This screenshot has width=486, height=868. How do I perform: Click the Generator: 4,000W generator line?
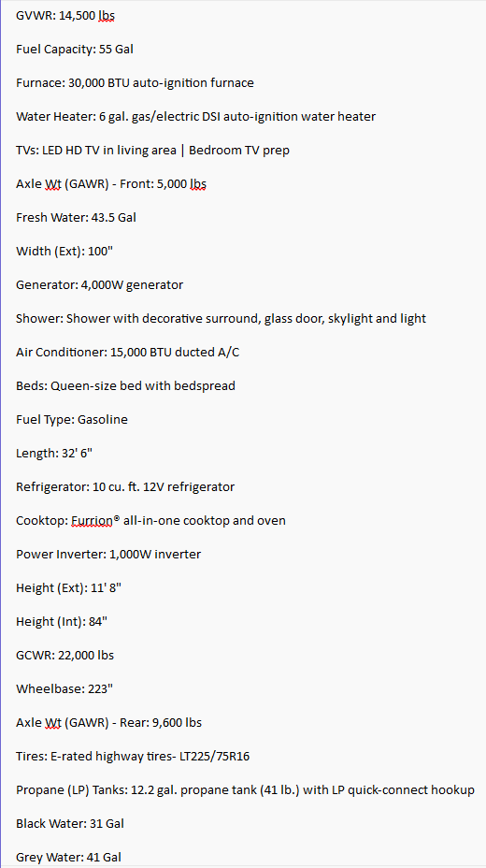coord(99,285)
